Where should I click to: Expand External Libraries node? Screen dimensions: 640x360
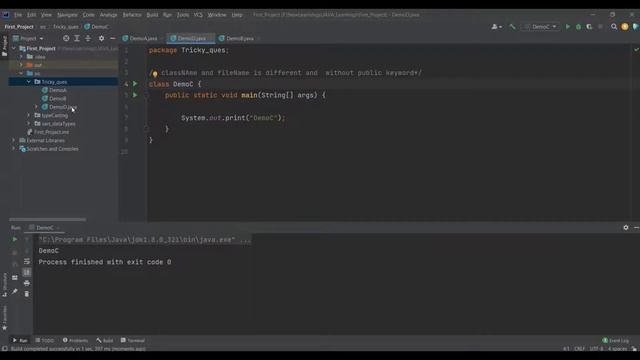14,140
